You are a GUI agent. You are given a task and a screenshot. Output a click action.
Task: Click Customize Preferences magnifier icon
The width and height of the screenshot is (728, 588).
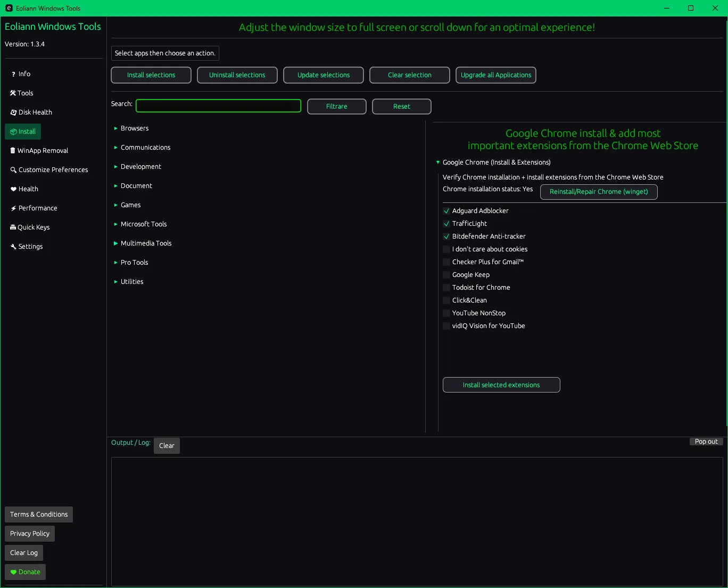[x=13, y=170]
